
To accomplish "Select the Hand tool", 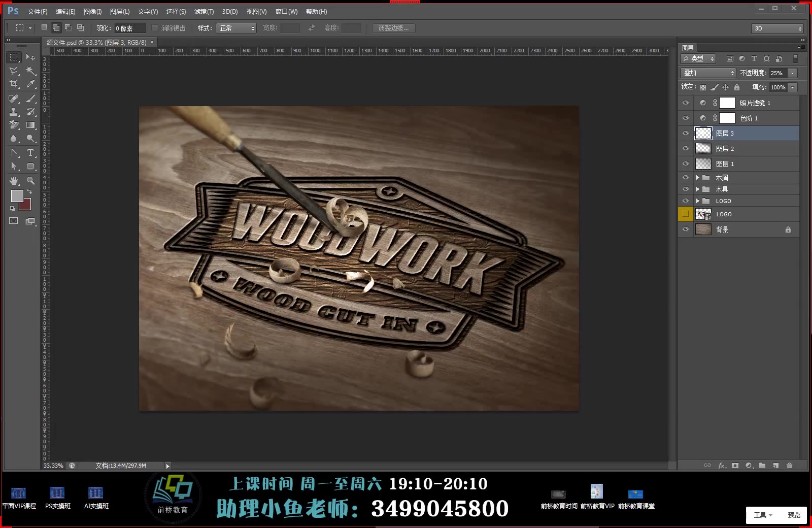I will pyautogui.click(x=14, y=180).
